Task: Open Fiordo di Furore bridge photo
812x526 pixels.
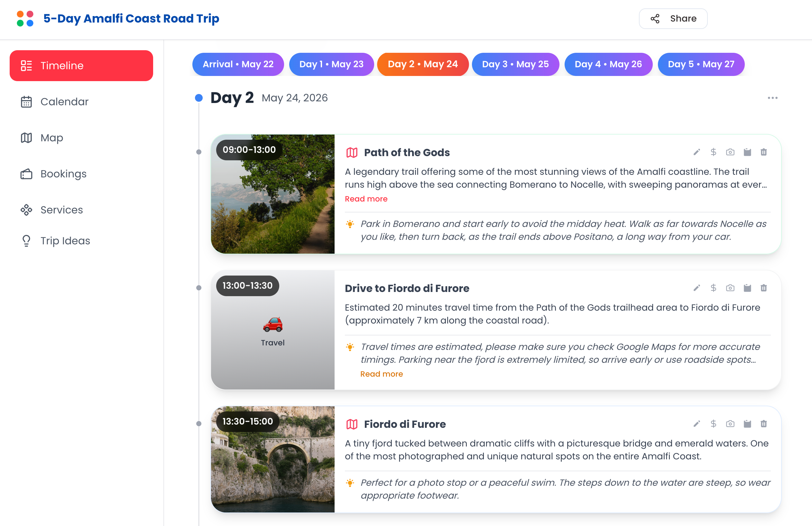Action: 272,459
